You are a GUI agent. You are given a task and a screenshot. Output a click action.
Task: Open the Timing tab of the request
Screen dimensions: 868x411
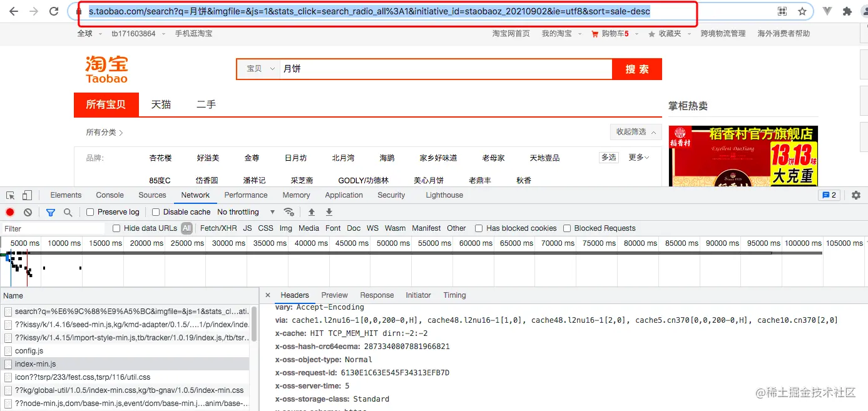click(454, 295)
